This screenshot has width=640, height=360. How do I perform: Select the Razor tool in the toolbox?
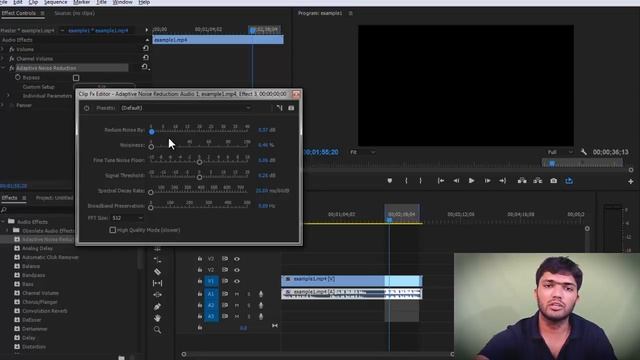click(x=158, y=272)
